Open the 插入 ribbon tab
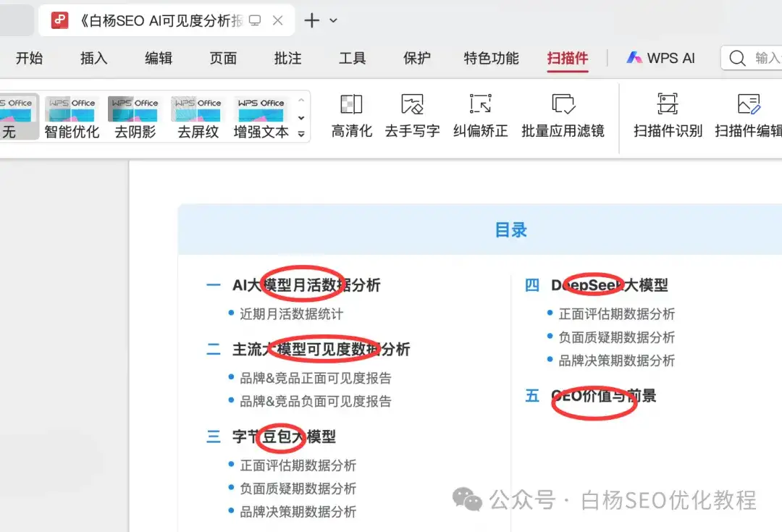This screenshot has height=532, width=782. 93,59
